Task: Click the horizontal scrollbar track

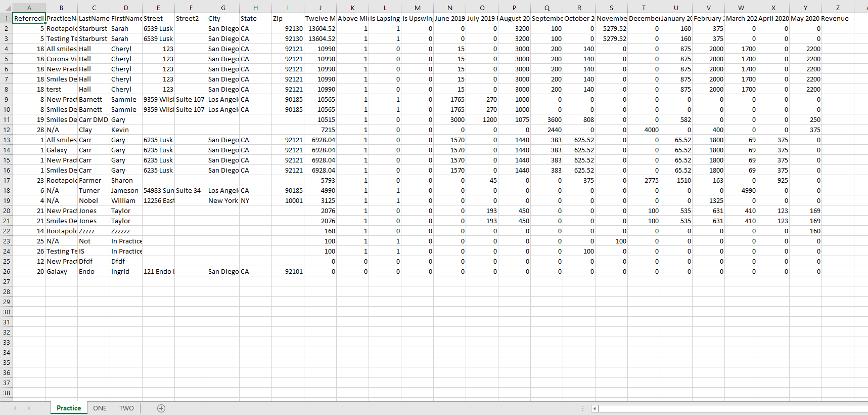Action: [733, 408]
